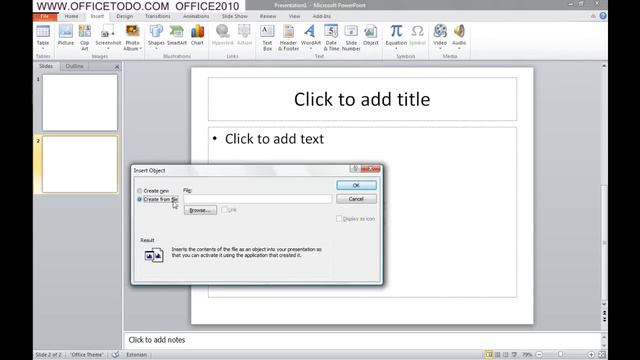Expand the Photo Album dropdown arrow

tap(140, 49)
